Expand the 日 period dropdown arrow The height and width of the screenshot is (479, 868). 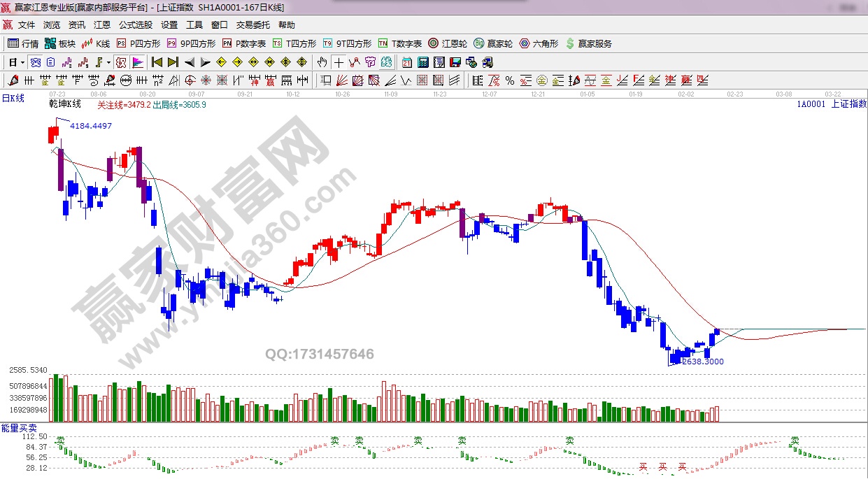pos(22,62)
